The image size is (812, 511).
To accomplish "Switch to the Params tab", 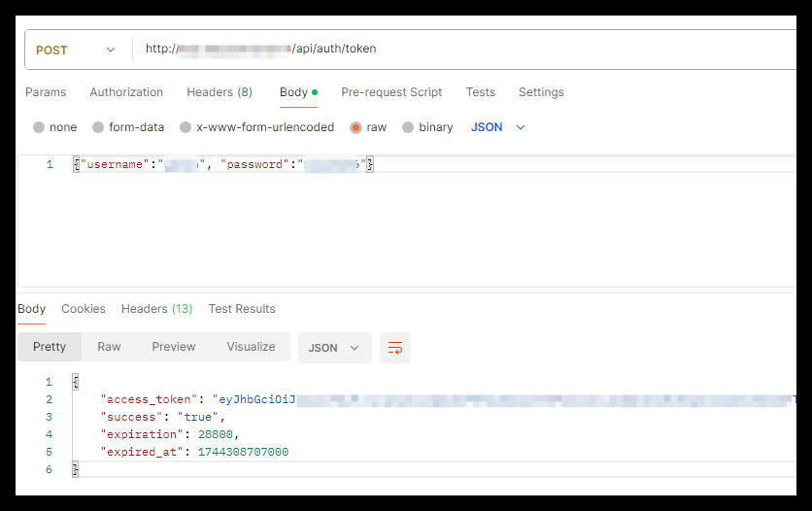I will 46,92.
